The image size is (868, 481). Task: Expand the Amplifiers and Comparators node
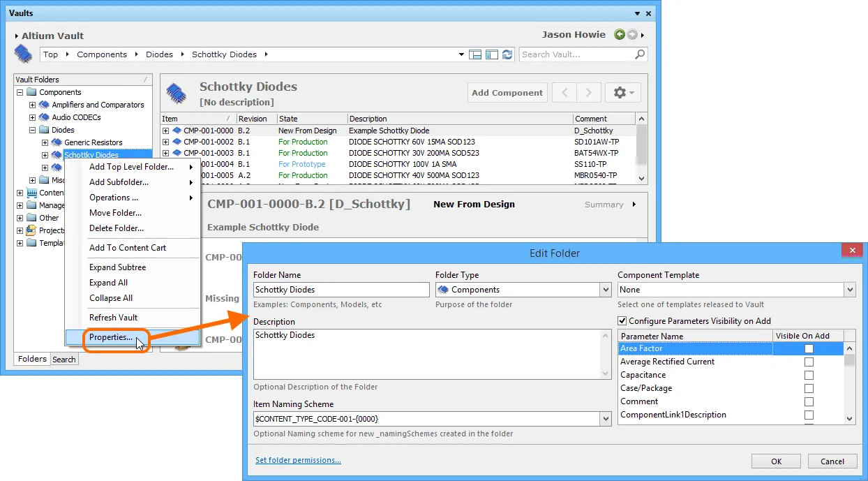[x=32, y=105]
